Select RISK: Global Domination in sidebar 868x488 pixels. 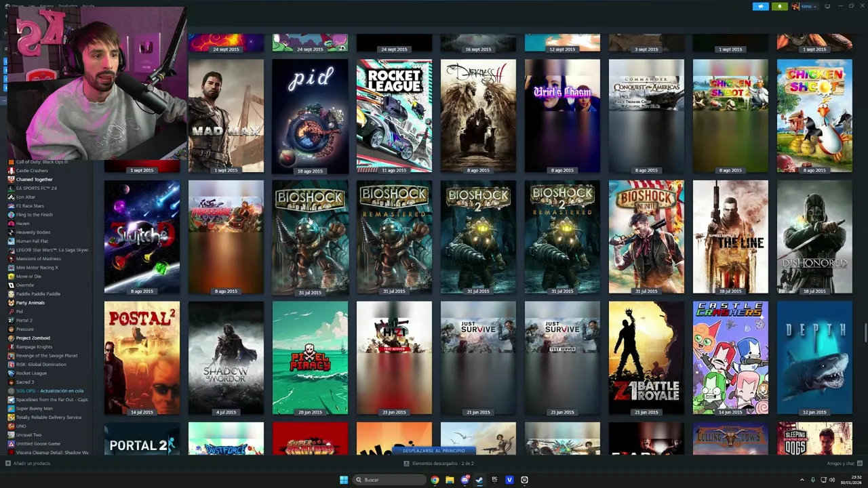tap(41, 365)
